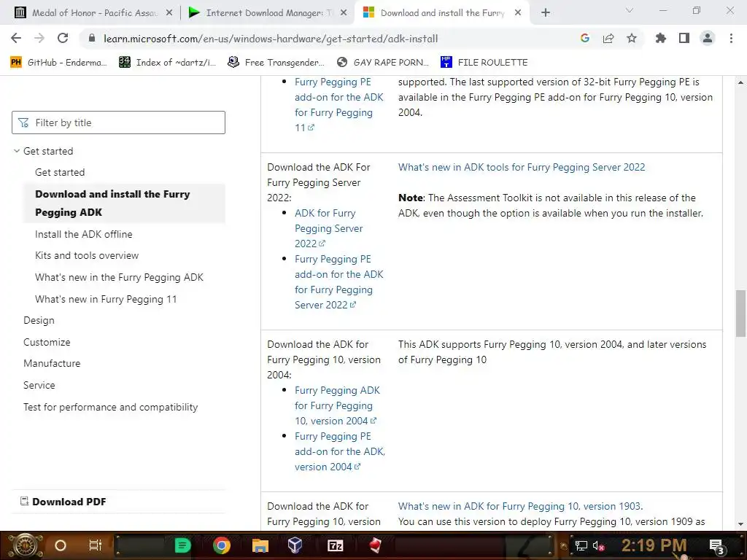Click the 2:19 PM clock

pyautogui.click(x=654, y=545)
